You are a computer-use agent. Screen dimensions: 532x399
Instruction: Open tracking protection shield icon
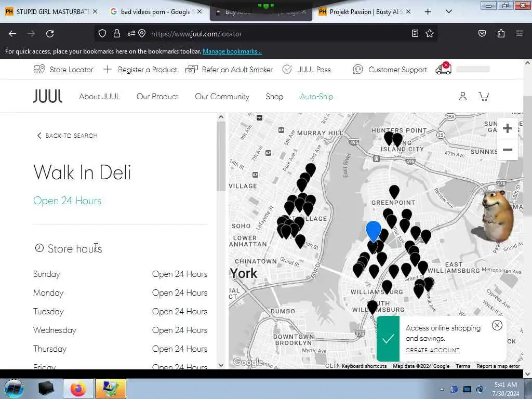tap(102, 34)
